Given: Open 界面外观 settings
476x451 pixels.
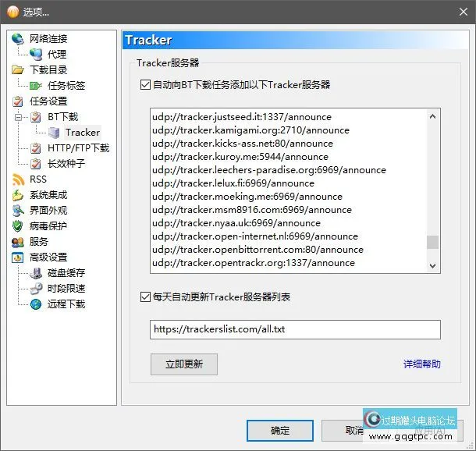Looking at the screenshot, I should (48, 211).
